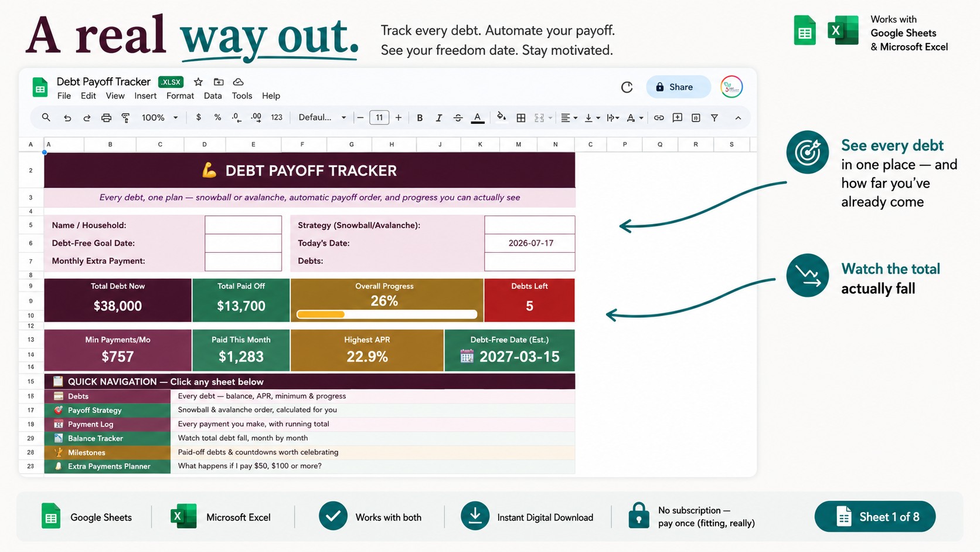Click the Overall Progress bar

coord(387,314)
